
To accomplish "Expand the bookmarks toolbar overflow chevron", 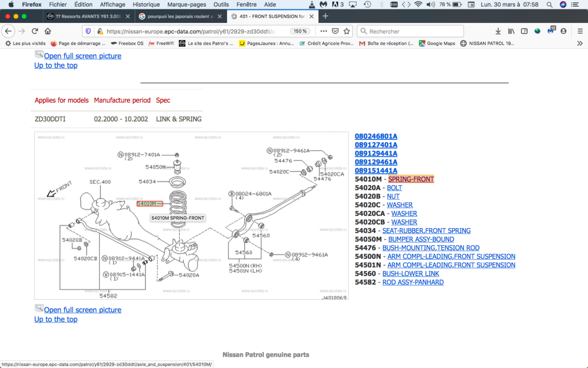I will (580, 43).
